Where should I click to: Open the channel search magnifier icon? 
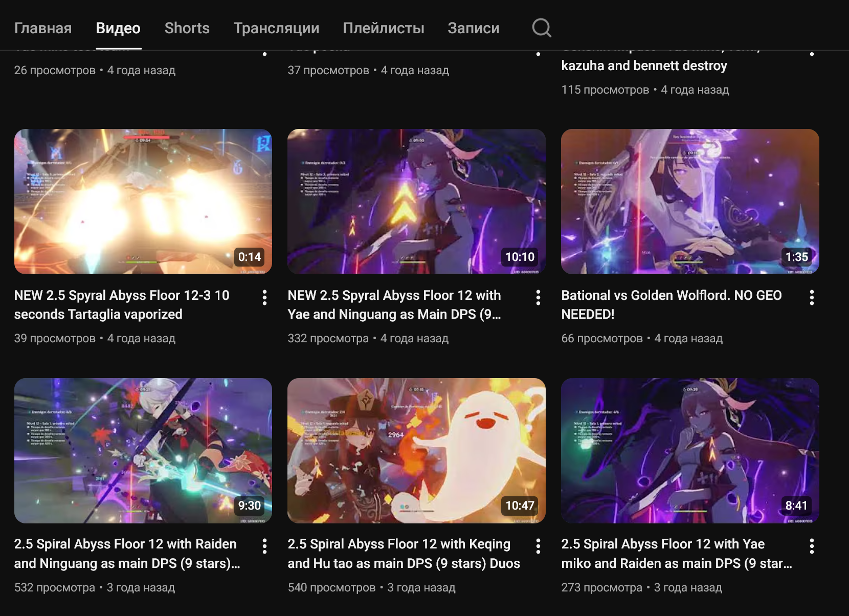pos(542,28)
